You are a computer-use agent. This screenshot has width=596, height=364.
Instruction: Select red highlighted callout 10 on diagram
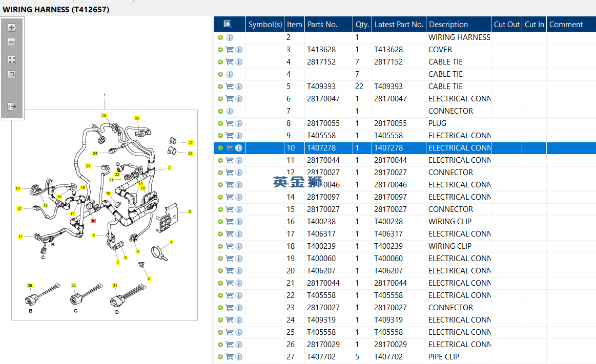[93, 221]
